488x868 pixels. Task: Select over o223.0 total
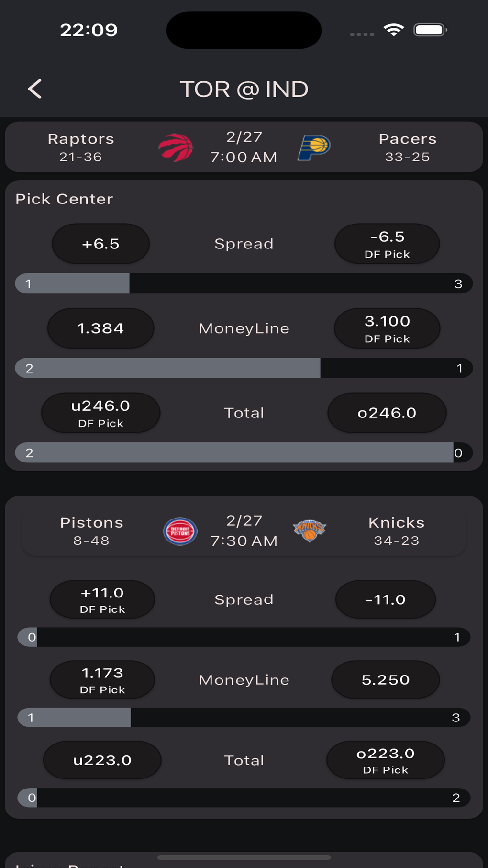tap(385, 760)
